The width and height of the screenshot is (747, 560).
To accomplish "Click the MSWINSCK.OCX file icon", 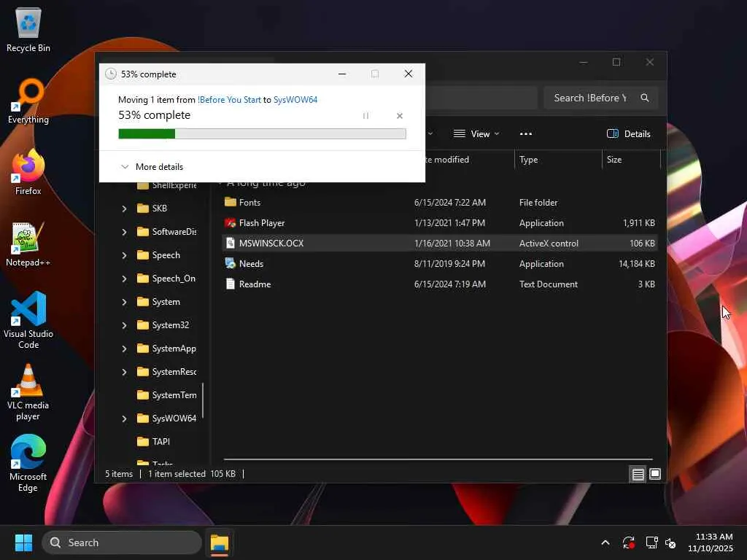I will pyautogui.click(x=231, y=243).
